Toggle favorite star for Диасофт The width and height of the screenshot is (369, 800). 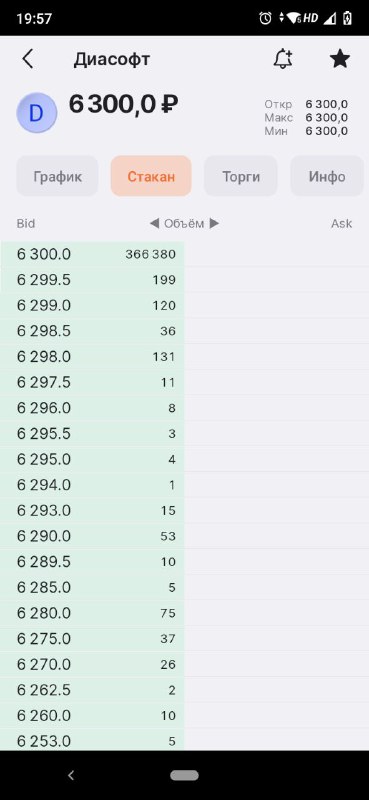coord(340,59)
